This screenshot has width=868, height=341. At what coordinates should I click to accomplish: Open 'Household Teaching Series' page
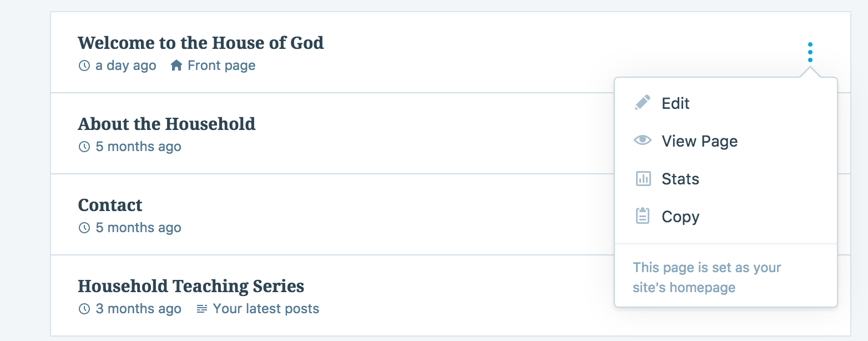point(191,286)
